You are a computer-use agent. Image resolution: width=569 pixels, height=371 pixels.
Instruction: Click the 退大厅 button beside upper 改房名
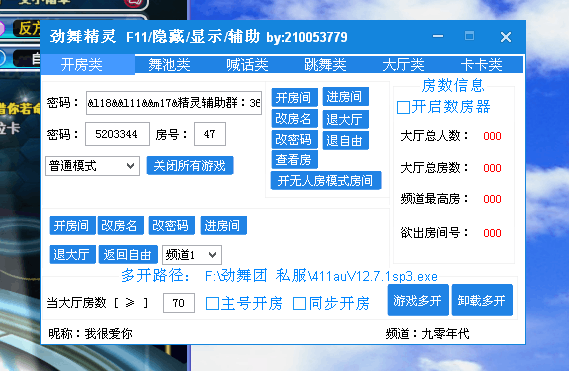point(345,119)
